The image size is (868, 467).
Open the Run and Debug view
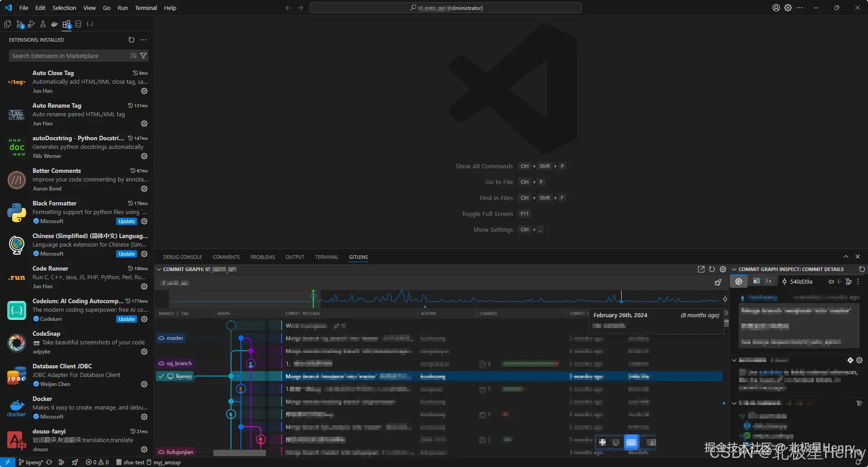(x=31, y=24)
